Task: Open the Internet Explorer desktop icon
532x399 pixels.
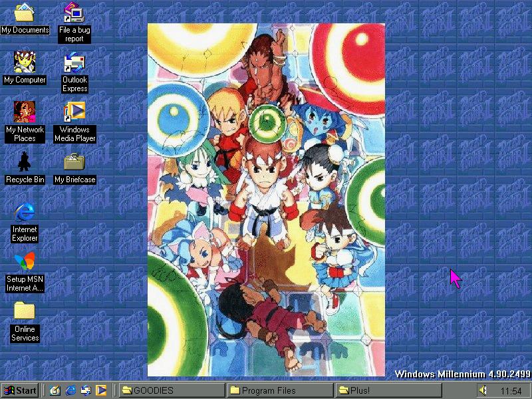Action: (x=25, y=212)
